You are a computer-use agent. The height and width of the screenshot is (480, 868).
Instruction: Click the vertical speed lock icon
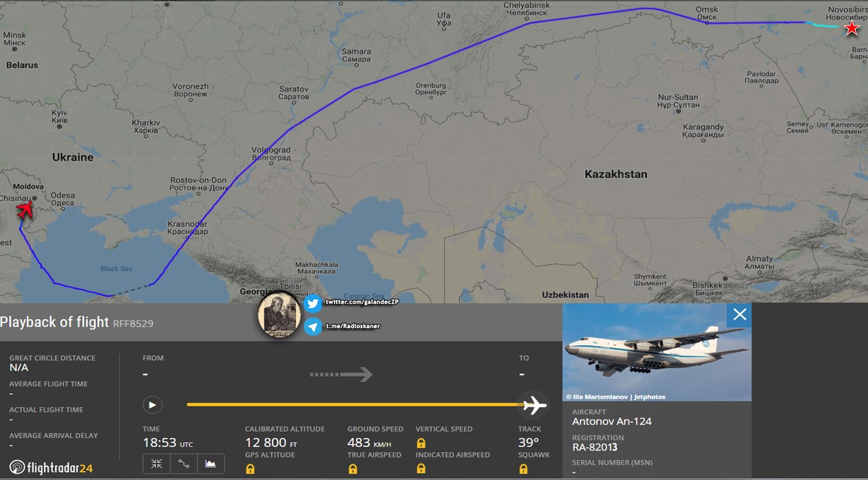click(421, 444)
